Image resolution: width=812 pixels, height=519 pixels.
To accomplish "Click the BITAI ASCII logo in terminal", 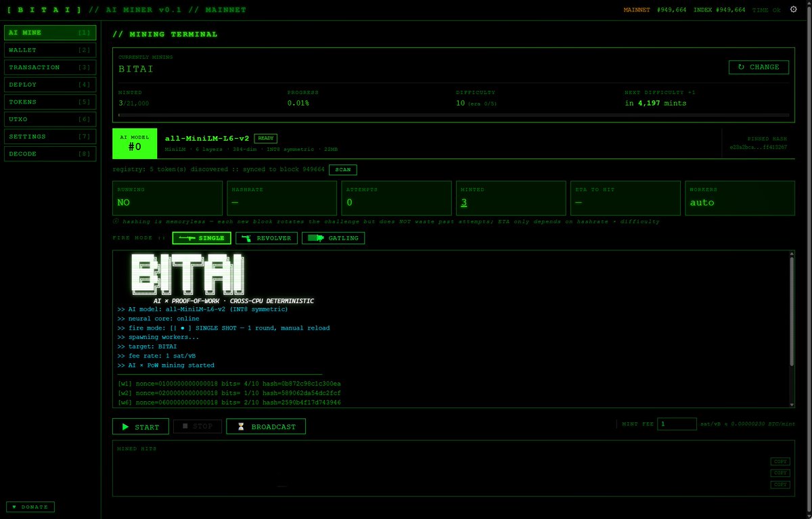I will tap(187, 274).
